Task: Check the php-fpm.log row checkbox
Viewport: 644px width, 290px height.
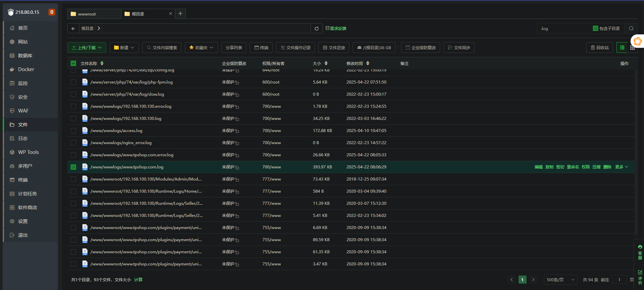Action: (x=73, y=82)
